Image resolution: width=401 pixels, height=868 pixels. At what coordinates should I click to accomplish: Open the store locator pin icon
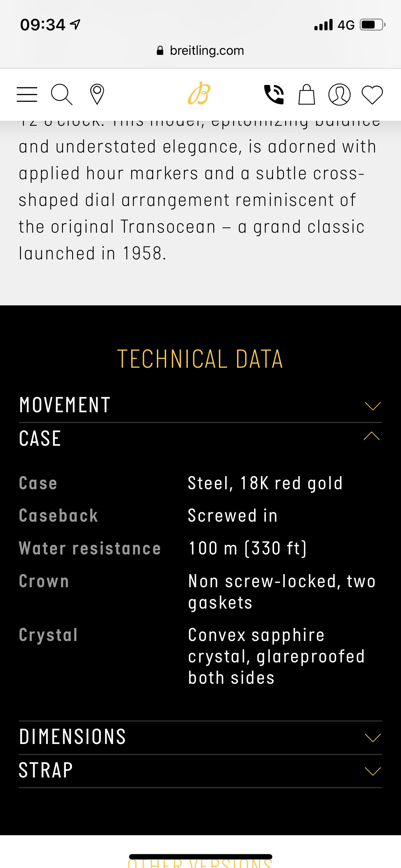97,94
